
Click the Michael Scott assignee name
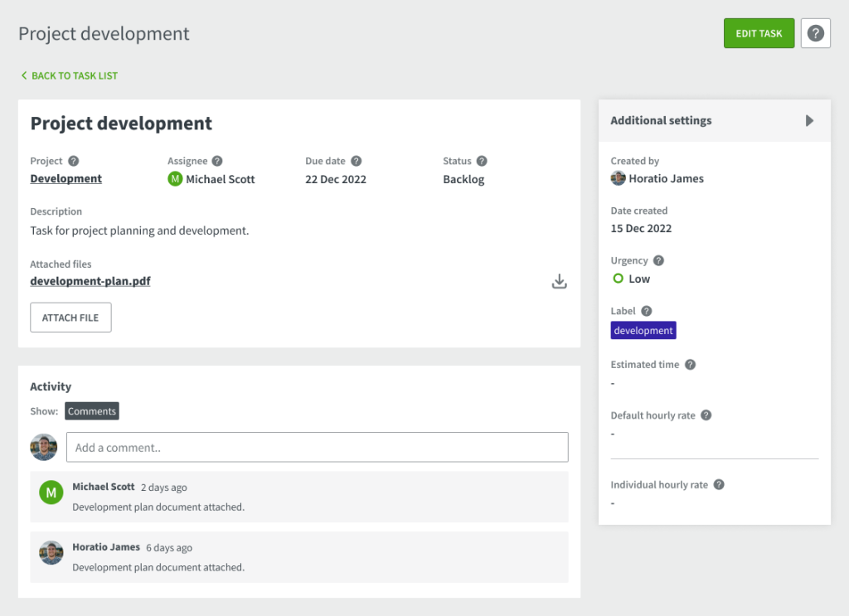221,179
